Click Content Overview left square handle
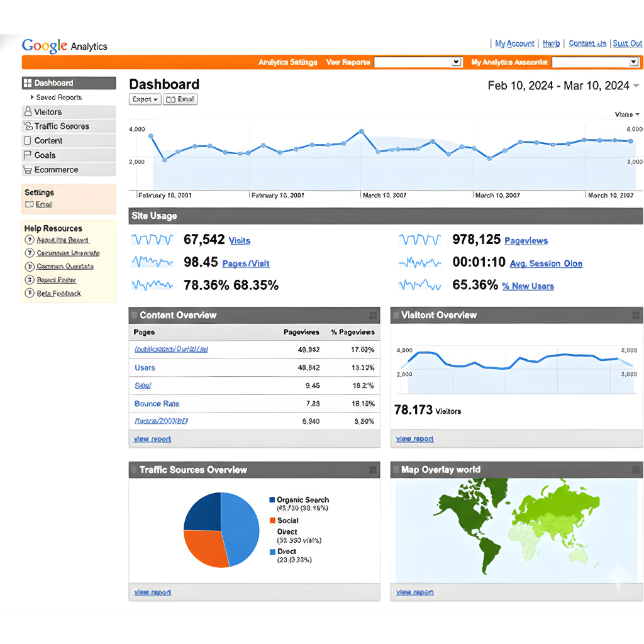 [134, 316]
